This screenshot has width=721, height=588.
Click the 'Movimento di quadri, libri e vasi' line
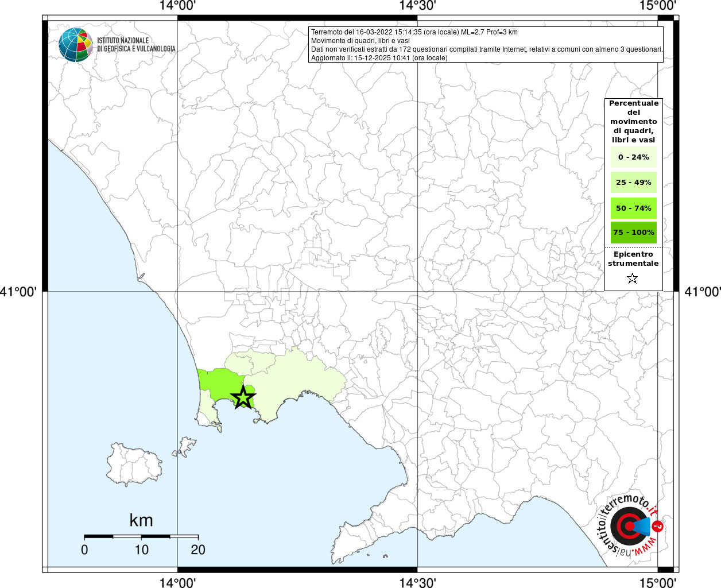[360, 41]
